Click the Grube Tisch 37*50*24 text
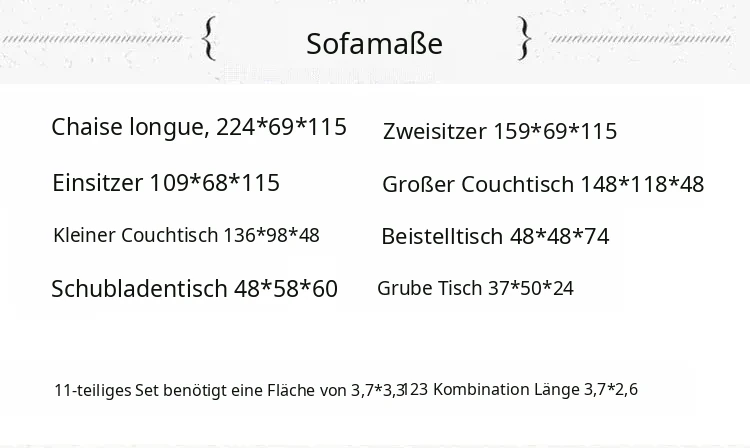This screenshot has height=448, width=750. pos(475,288)
